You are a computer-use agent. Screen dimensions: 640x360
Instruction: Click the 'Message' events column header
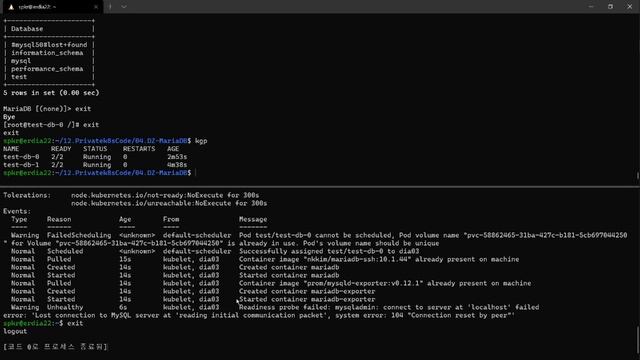point(253,220)
